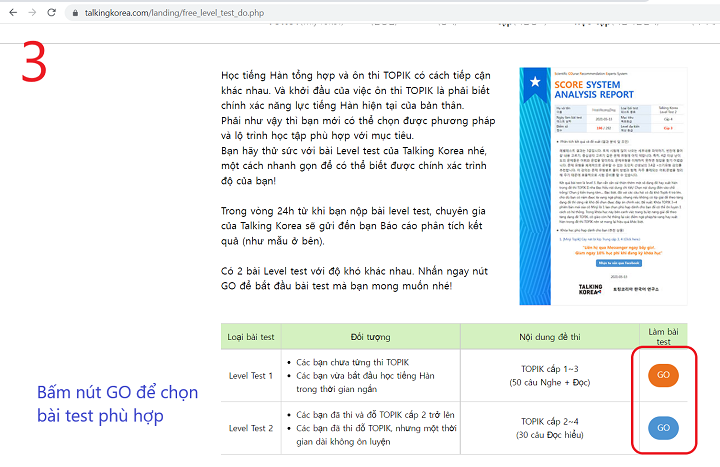Click the browser forward arrow
Screen dimensions: 720x467
tap(32, 12)
